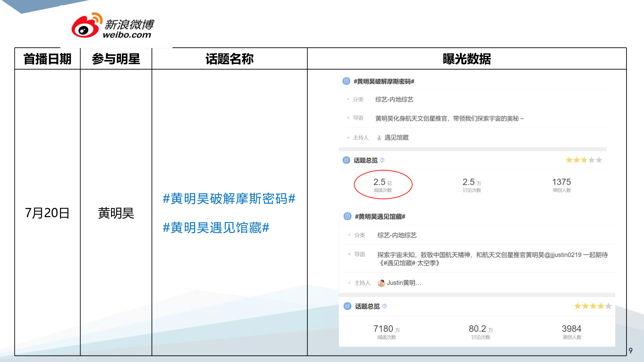Select the 话题名称 column header
Image resolution: width=644 pixels, height=362 pixels.
(x=230, y=59)
